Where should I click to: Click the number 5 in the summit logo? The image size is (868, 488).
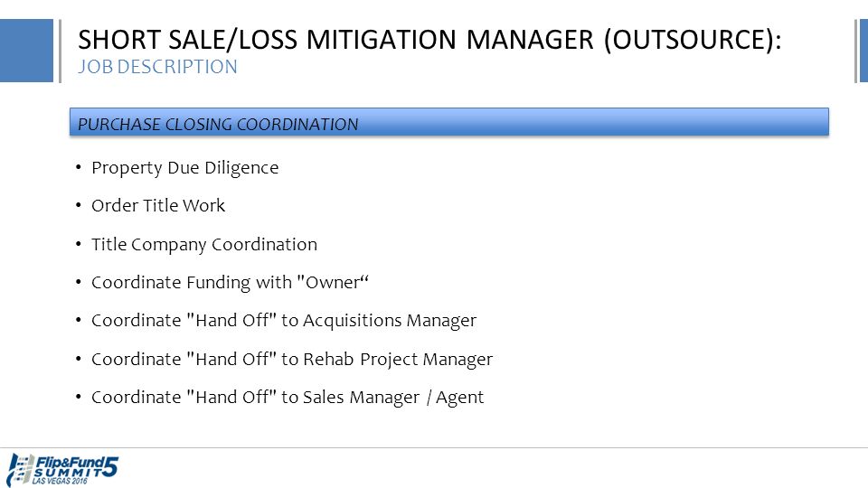pyautogui.click(x=110, y=466)
